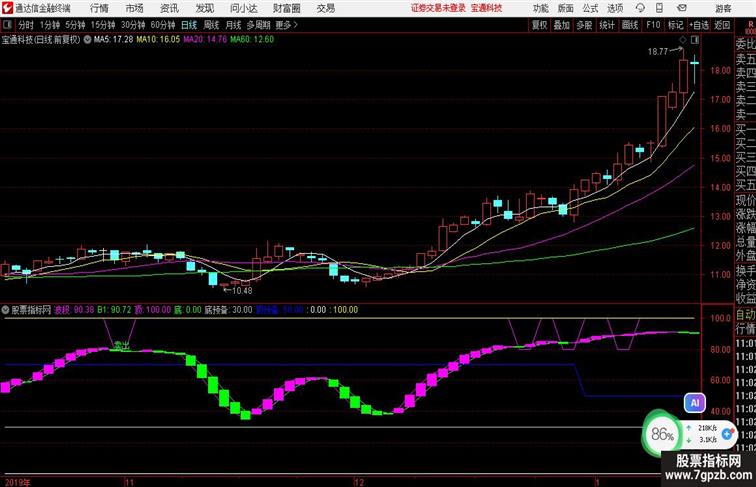Toggle the left panel icon beside 分时
This screenshot has height=487, width=756.
[7, 25]
